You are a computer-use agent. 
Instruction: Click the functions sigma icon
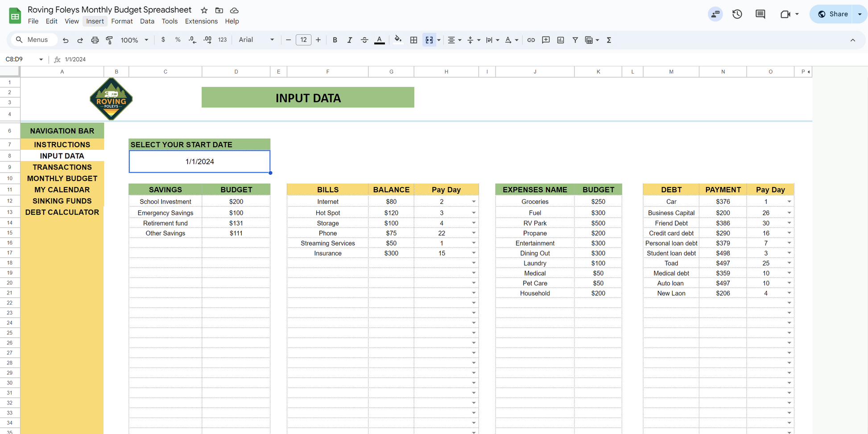pyautogui.click(x=609, y=40)
